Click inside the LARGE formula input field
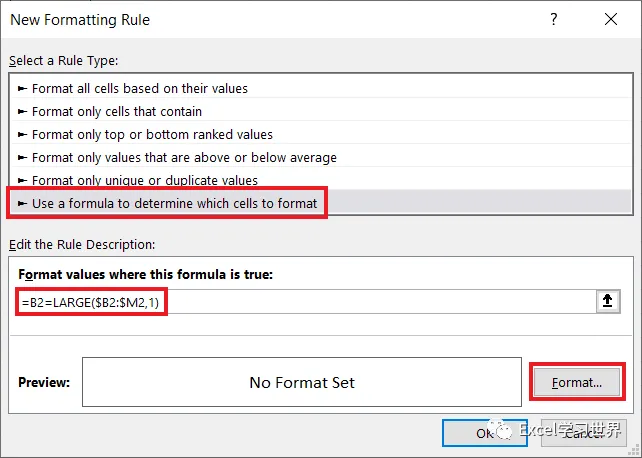The height and width of the screenshot is (458, 642). click(300, 302)
